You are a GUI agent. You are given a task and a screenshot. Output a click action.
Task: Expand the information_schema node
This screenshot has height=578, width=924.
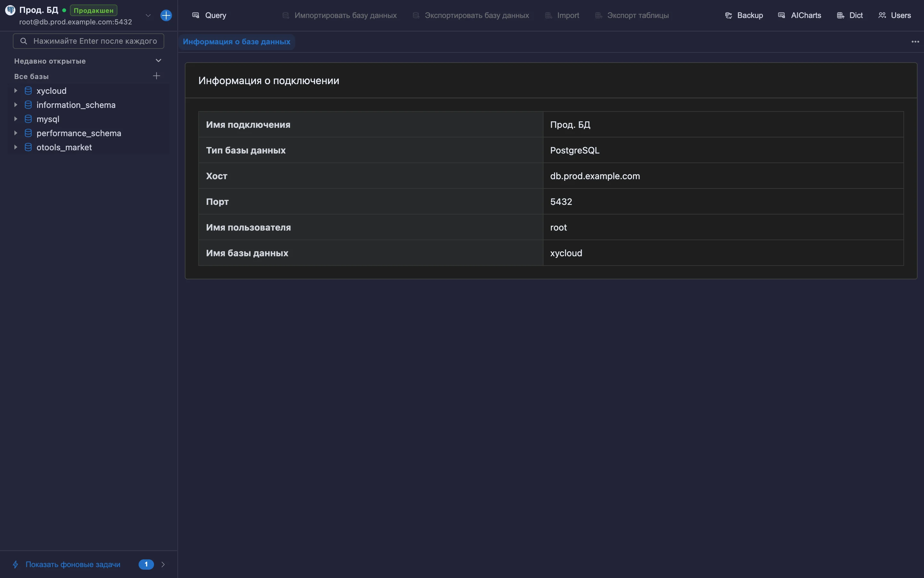click(x=16, y=105)
